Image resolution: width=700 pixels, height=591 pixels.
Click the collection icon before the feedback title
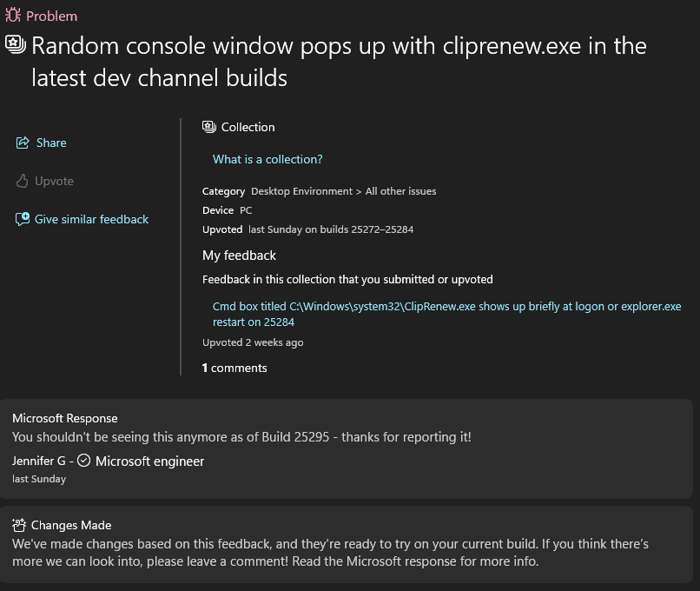point(15,45)
